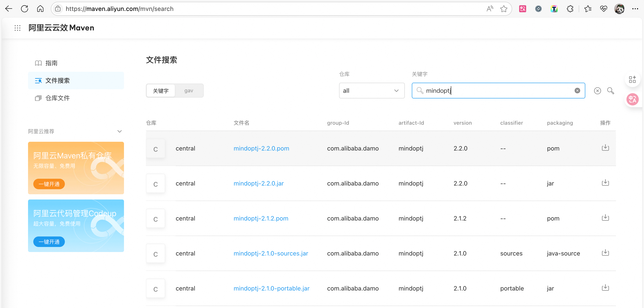644x308 pixels.
Task: Click the group-Id column header
Action: [x=338, y=123]
